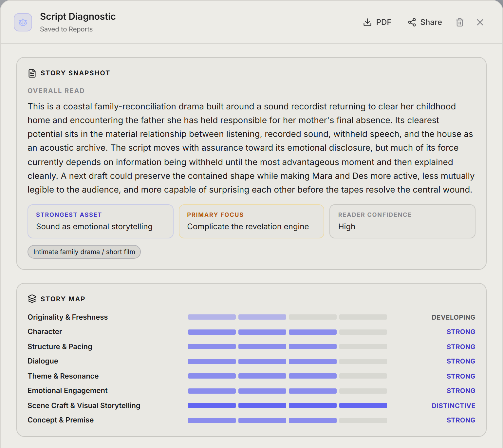The height and width of the screenshot is (448, 503).
Task: Click the Theme & Resonance label
Action: pos(63,376)
